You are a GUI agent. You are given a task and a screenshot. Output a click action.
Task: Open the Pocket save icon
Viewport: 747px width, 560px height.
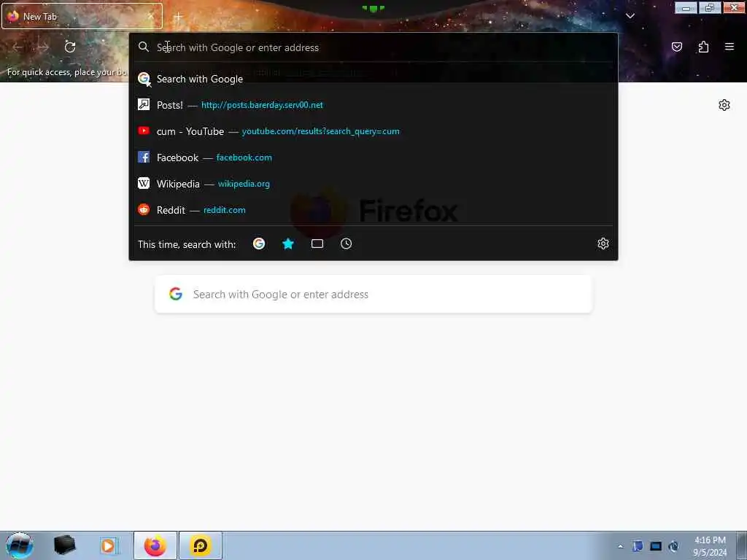tap(676, 47)
